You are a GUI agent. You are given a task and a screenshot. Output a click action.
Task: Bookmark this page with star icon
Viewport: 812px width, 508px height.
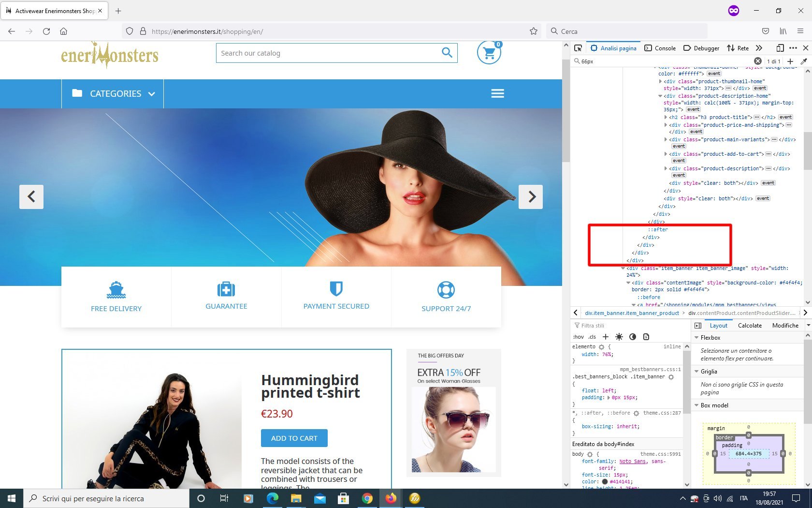533,31
